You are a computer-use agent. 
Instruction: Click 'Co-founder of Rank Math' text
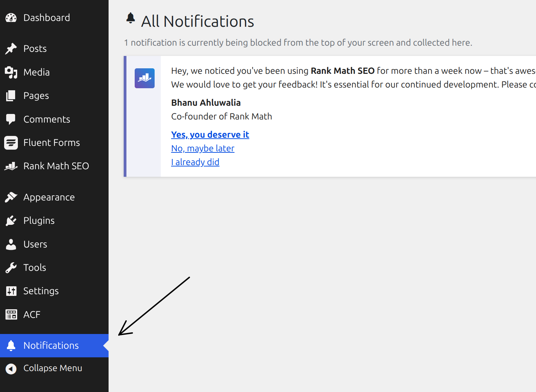click(222, 116)
